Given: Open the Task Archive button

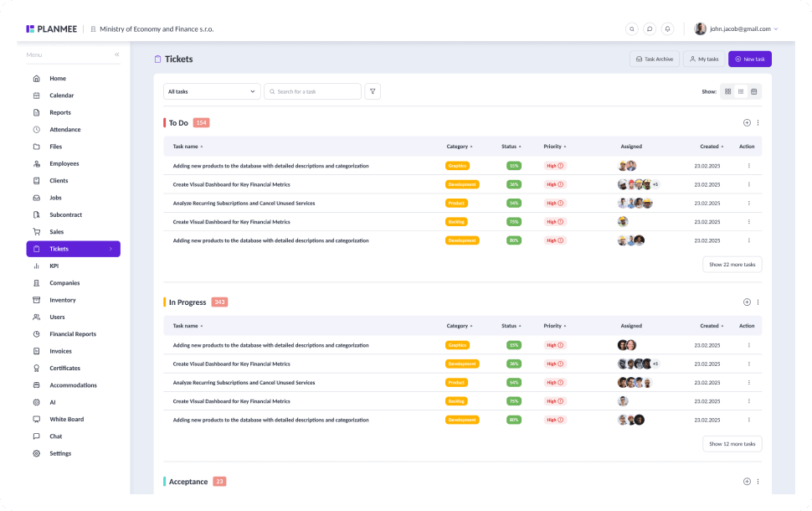Looking at the screenshot, I should [655, 59].
